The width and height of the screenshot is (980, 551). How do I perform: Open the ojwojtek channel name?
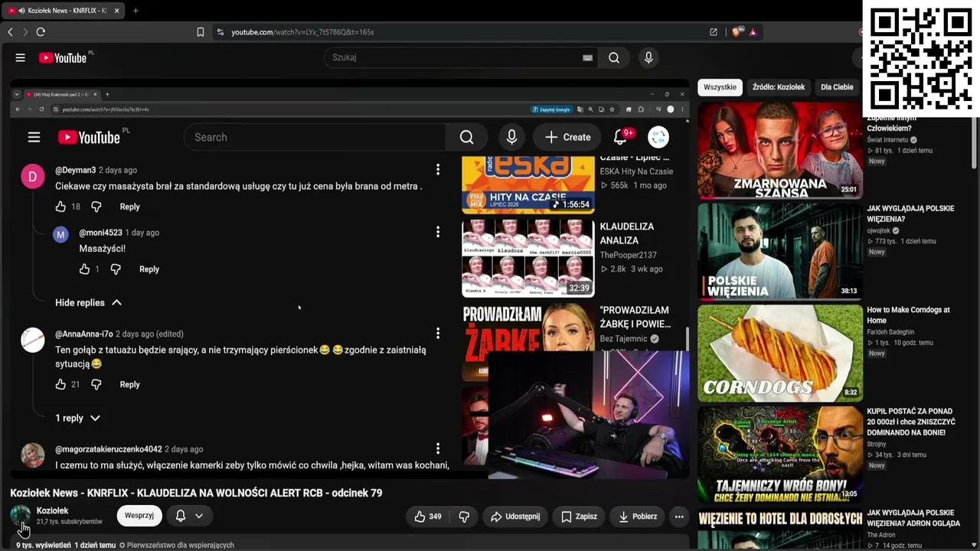(x=879, y=230)
